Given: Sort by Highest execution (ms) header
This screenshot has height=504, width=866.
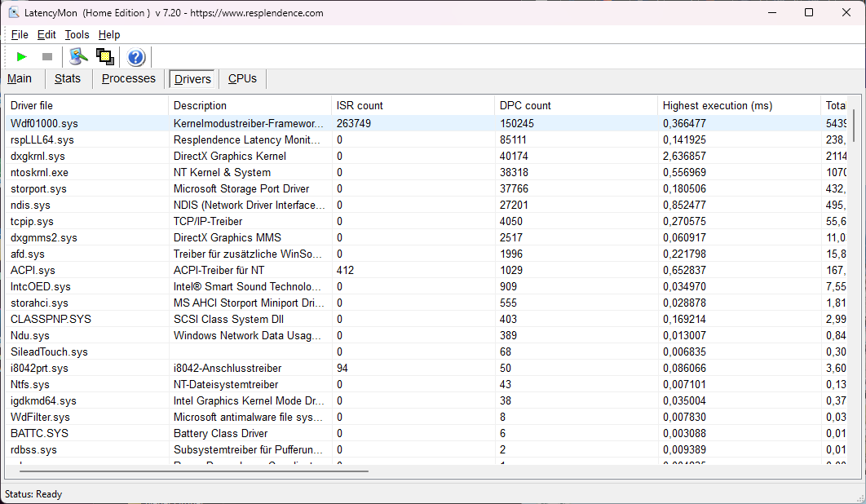Looking at the screenshot, I should [738, 105].
